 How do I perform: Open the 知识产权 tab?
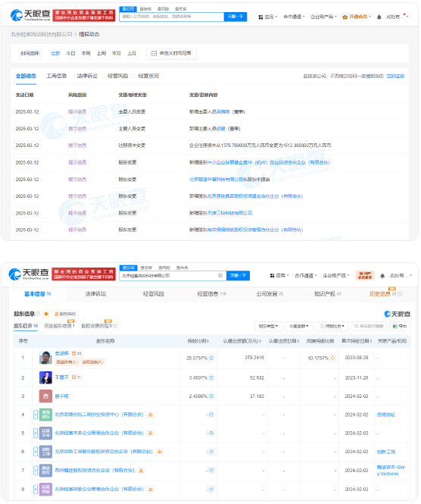point(327,294)
